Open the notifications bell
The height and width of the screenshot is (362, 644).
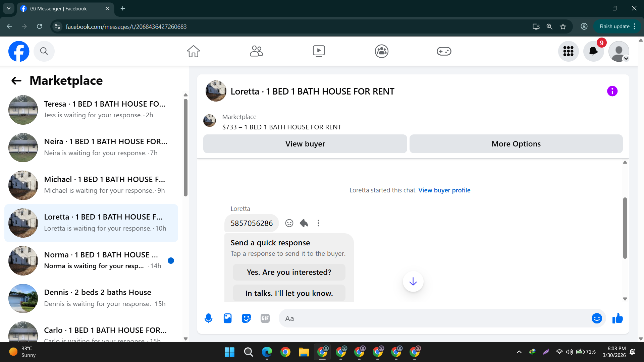593,51
